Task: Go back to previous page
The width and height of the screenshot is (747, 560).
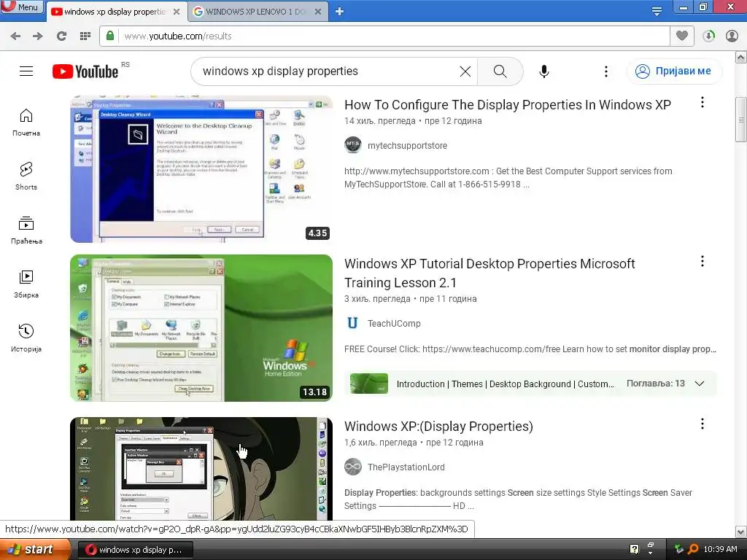Action: [x=15, y=36]
